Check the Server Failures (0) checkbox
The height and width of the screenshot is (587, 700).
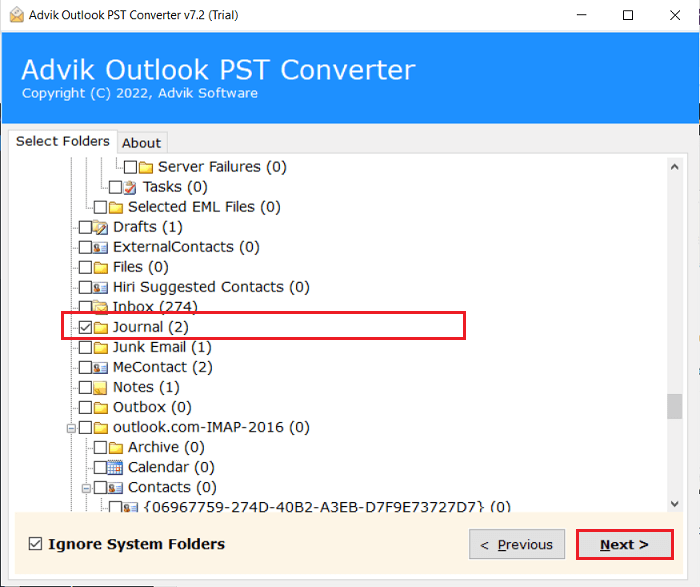(x=130, y=167)
